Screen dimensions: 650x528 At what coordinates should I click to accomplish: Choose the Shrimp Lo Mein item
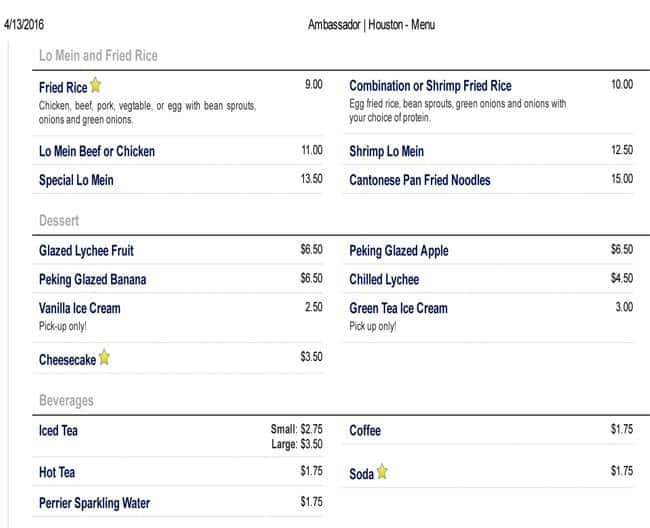[387, 151]
